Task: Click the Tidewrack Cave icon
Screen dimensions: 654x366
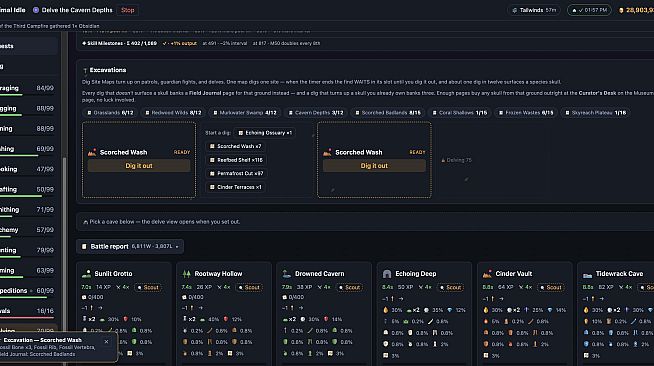Action: coord(587,275)
